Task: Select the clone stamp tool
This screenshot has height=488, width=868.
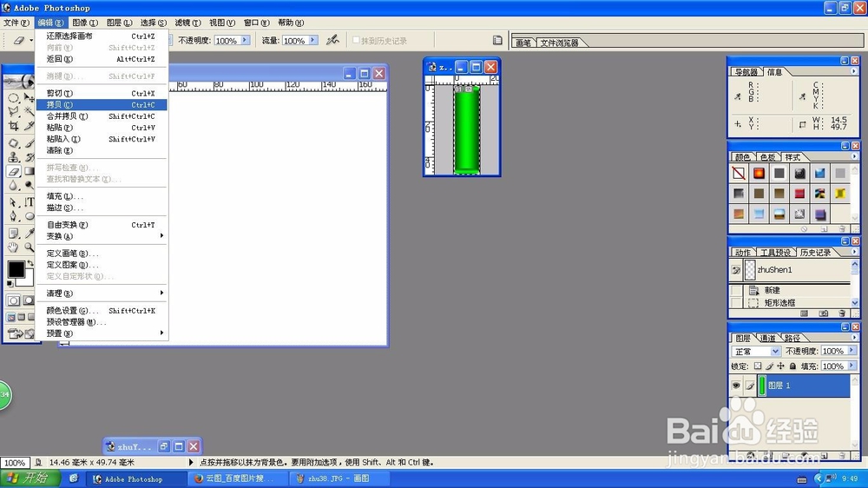Action: 13,157
